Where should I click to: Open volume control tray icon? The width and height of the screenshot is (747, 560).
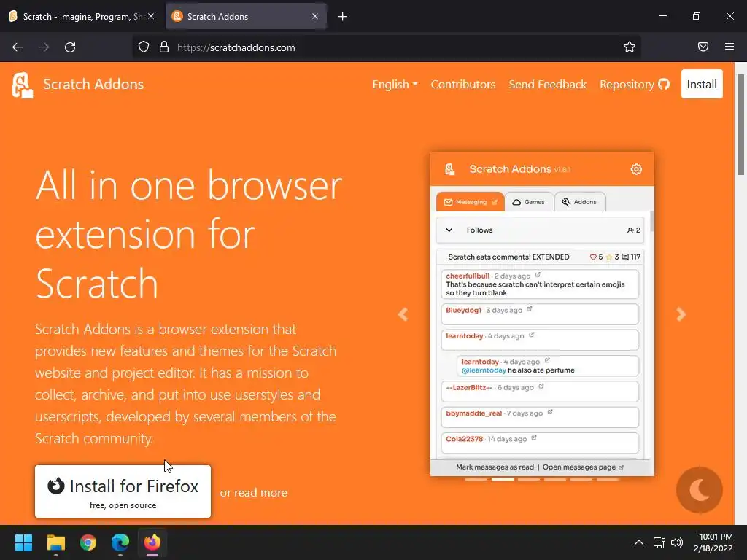click(676, 542)
